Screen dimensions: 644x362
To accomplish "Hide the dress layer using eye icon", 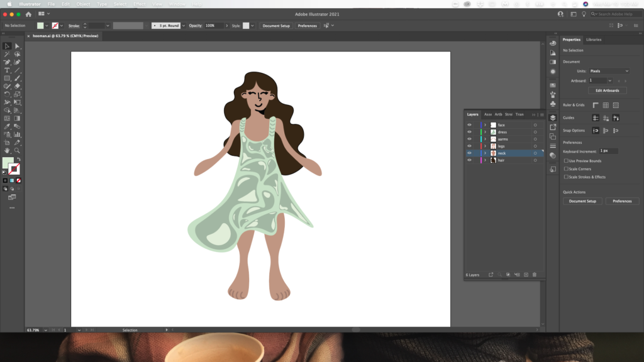I will coord(469,132).
